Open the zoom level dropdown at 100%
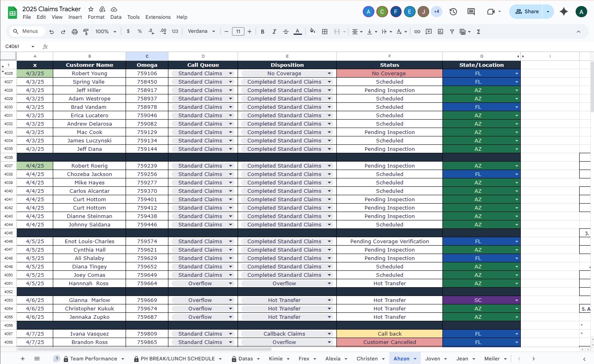Screen dimensions: 594x364 (x=106, y=32)
